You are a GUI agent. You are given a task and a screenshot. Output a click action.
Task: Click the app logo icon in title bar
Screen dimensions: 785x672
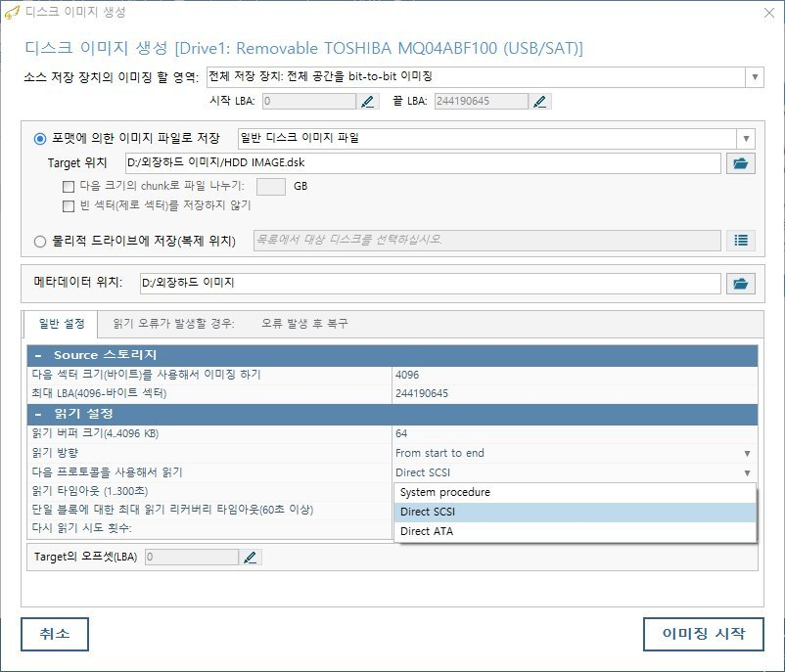12,13
